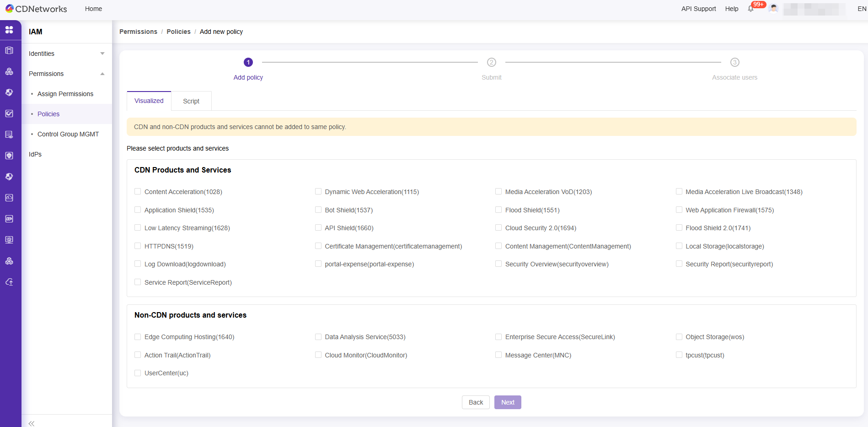Open the four-dot product grid menu
This screenshot has height=427, width=868.
9,30
